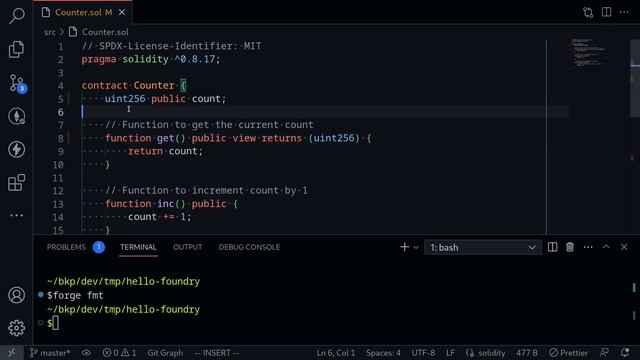Kill terminal with trash icon
The width and height of the screenshot is (640, 360).
(570, 247)
